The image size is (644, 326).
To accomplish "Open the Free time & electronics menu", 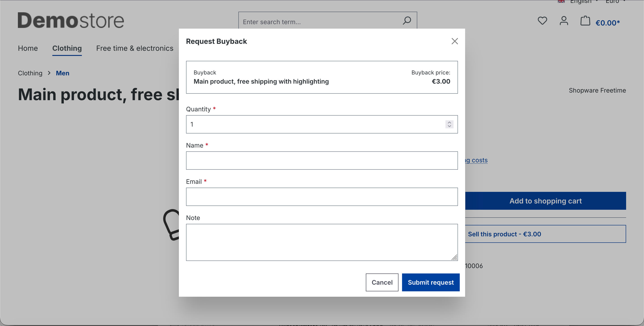I will 135,48.
